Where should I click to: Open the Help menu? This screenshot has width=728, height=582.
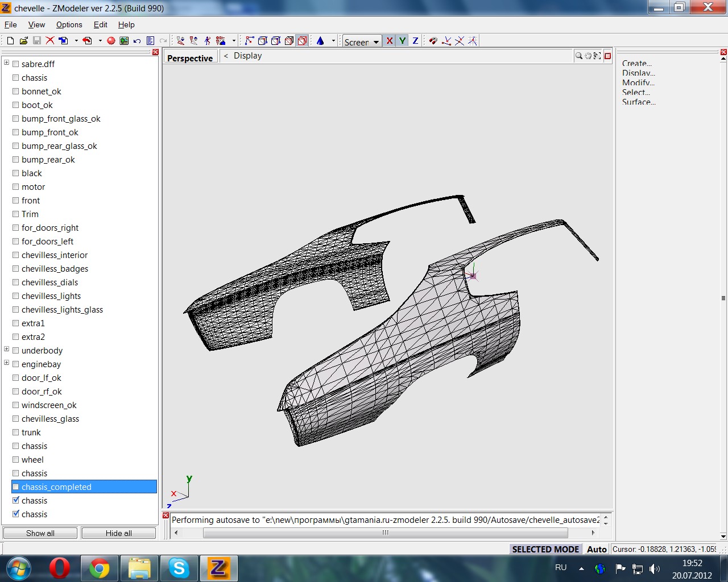point(126,24)
